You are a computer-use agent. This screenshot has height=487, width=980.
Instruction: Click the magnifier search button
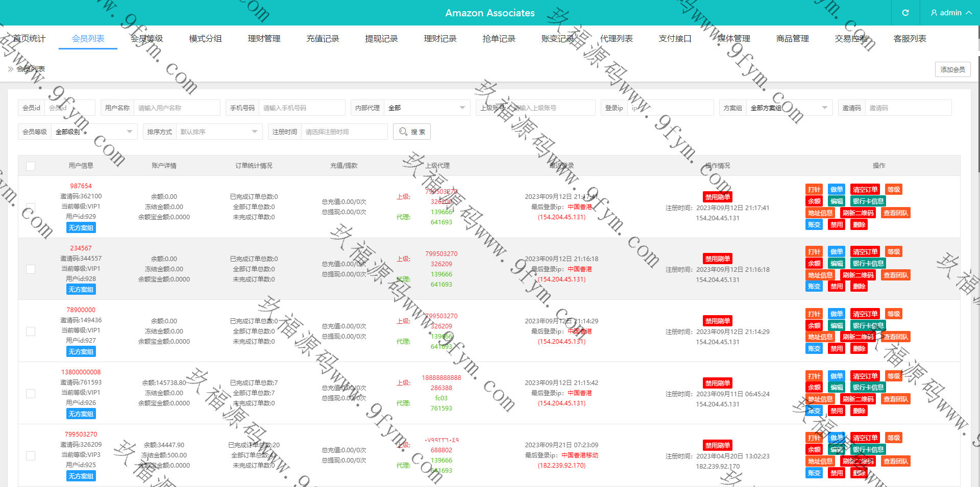coord(412,132)
